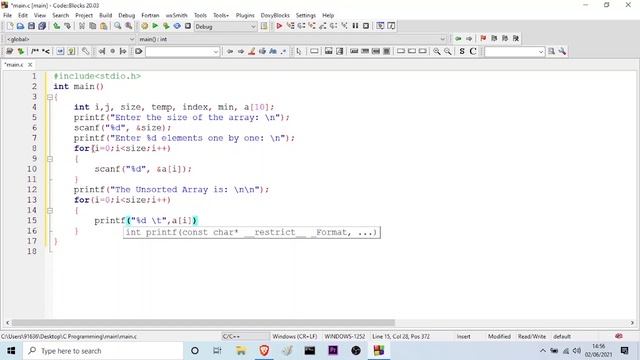Screen dimensions: 640x360
Task: Paste from clipboard
Action: [x=104, y=26]
